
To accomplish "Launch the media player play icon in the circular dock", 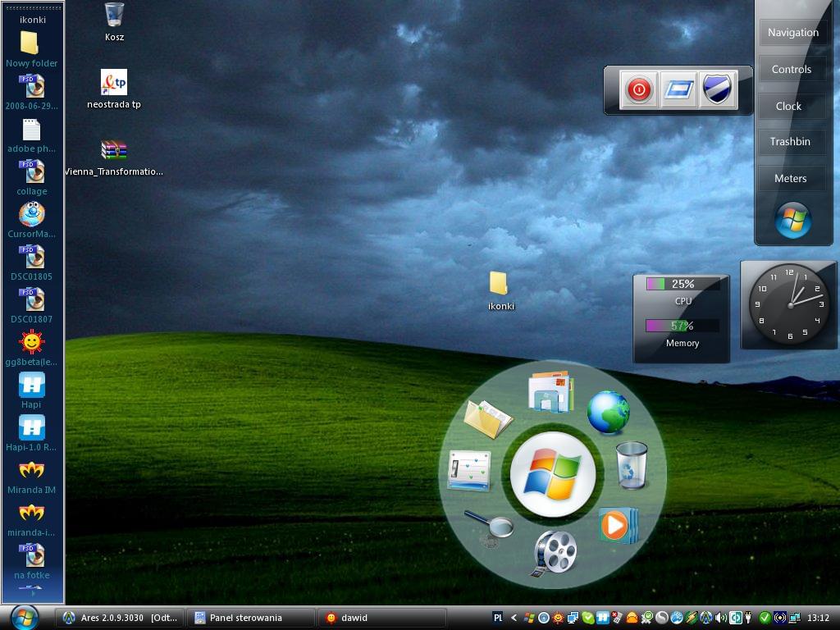I will tap(617, 525).
